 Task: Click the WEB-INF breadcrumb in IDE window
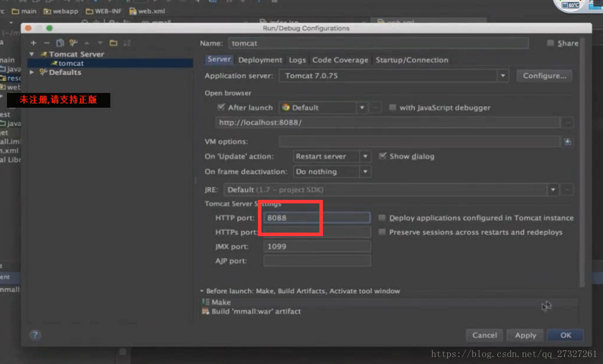103,11
